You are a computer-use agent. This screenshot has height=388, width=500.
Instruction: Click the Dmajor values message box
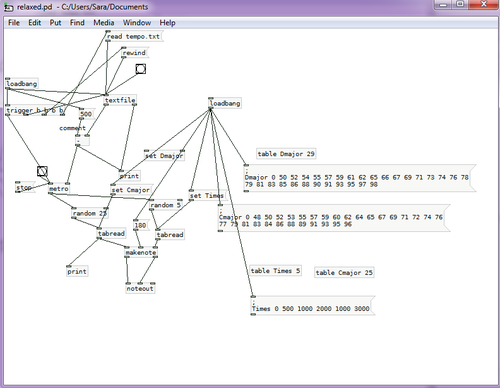[360, 178]
